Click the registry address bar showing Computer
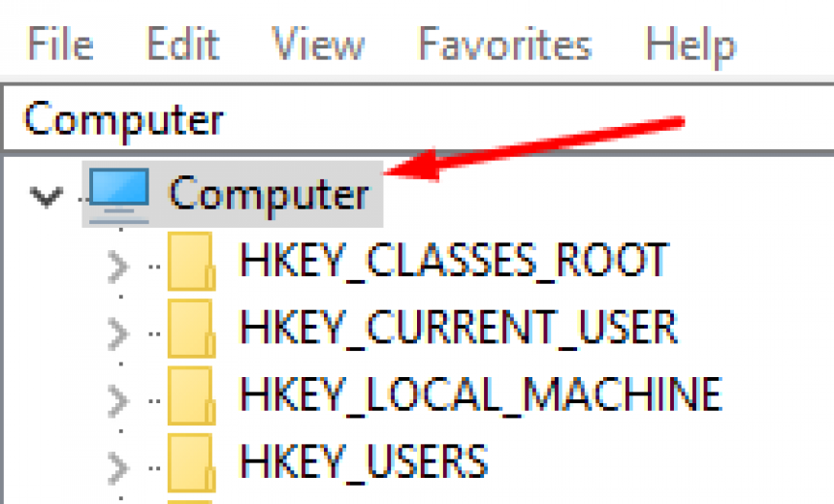Viewport: 834px width, 504px height. pyautogui.click(x=418, y=119)
